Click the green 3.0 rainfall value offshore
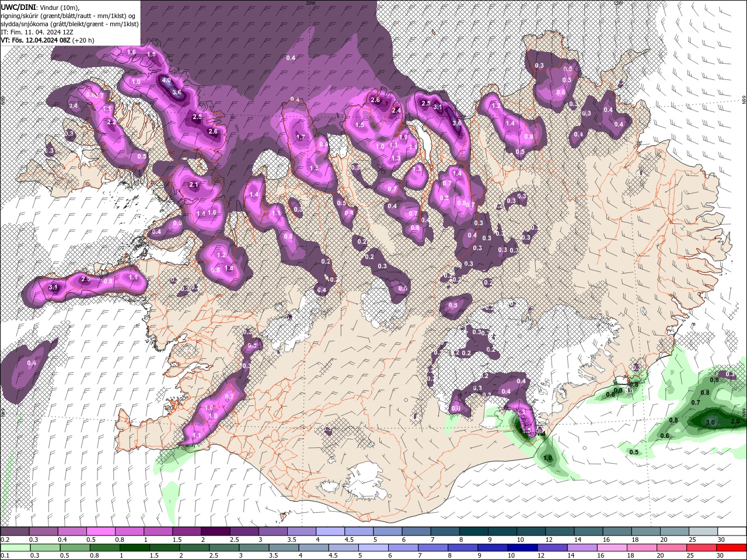747x560 pixels. pyautogui.click(x=710, y=422)
